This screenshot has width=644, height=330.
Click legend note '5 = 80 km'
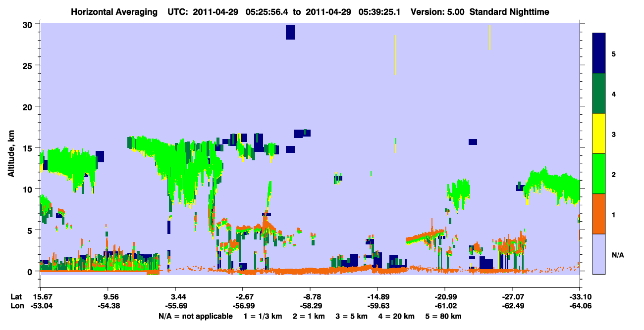[x=444, y=316]
